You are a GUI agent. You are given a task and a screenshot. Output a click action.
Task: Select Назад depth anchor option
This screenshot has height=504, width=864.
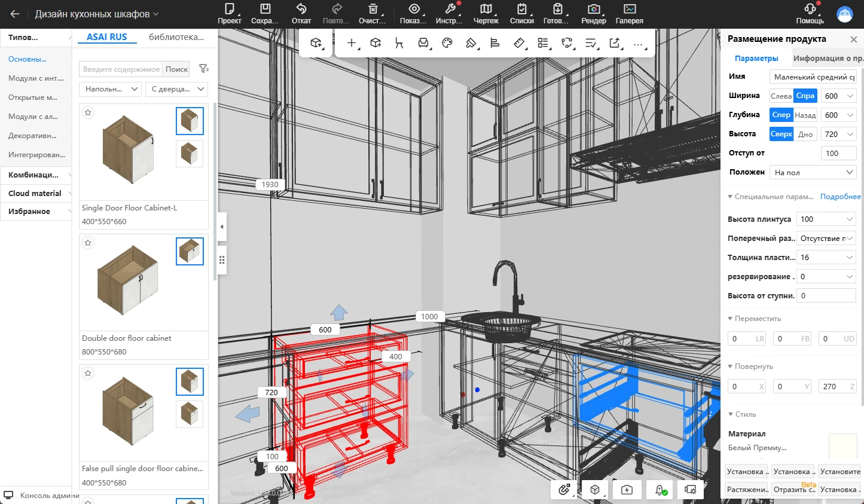(805, 115)
